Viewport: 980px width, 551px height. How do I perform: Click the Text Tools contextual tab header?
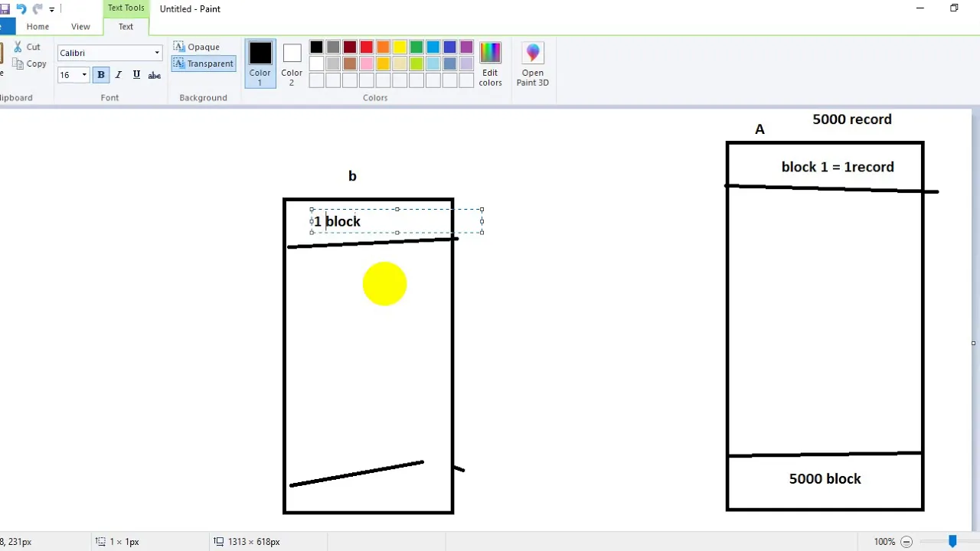tap(126, 8)
